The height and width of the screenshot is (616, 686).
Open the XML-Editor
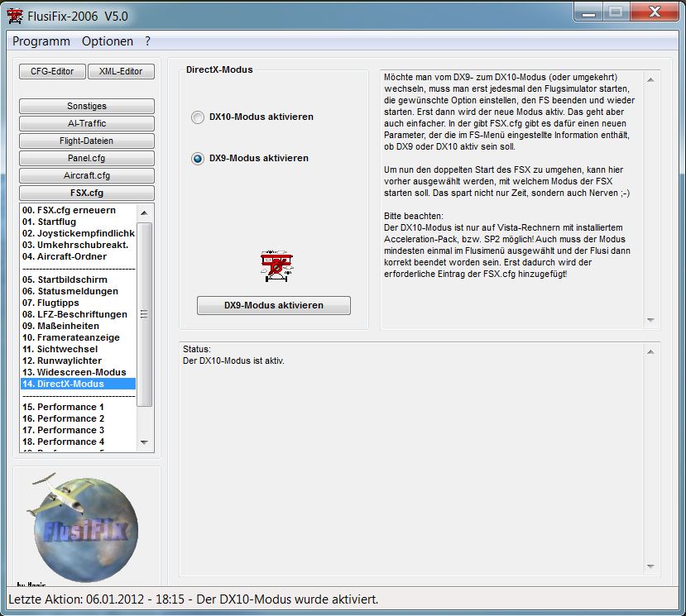point(121,71)
